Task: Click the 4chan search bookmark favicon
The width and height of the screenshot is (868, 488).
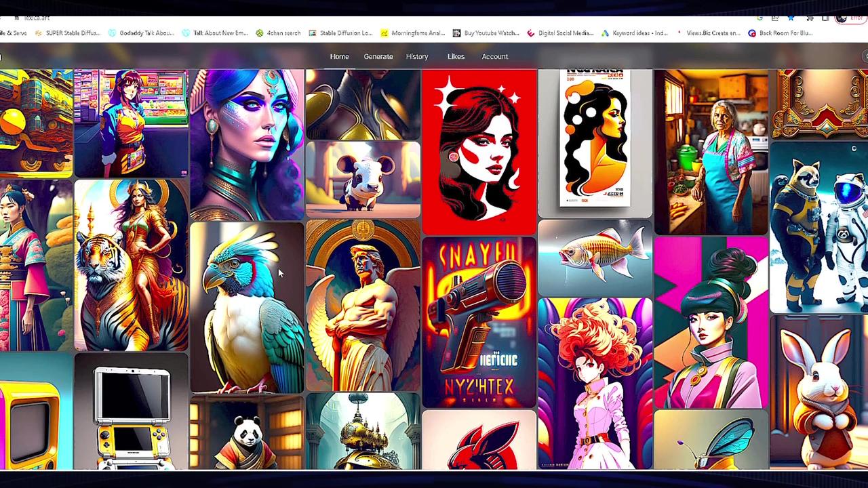Action: click(258, 33)
